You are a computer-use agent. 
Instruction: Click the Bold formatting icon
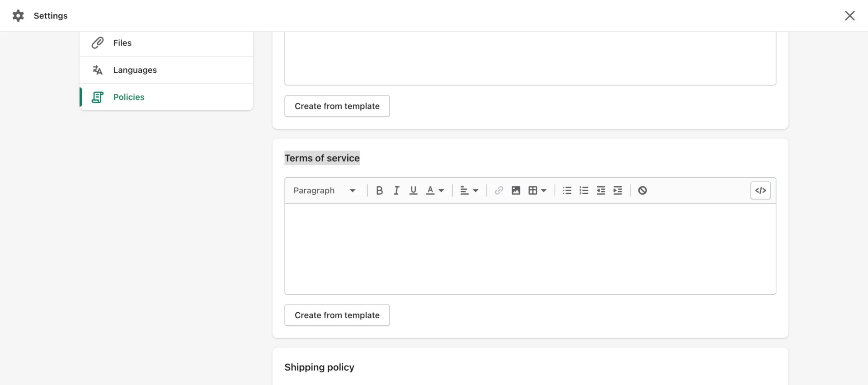[x=379, y=191]
